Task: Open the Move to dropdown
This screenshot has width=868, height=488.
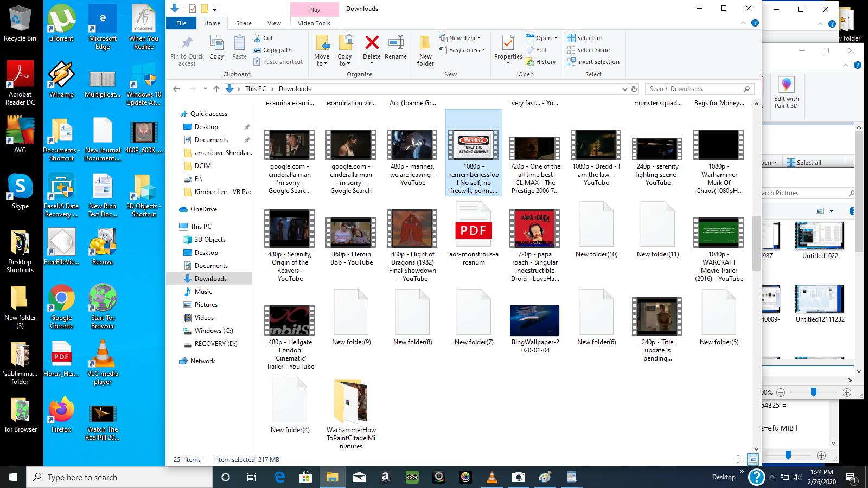Action: tap(322, 50)
